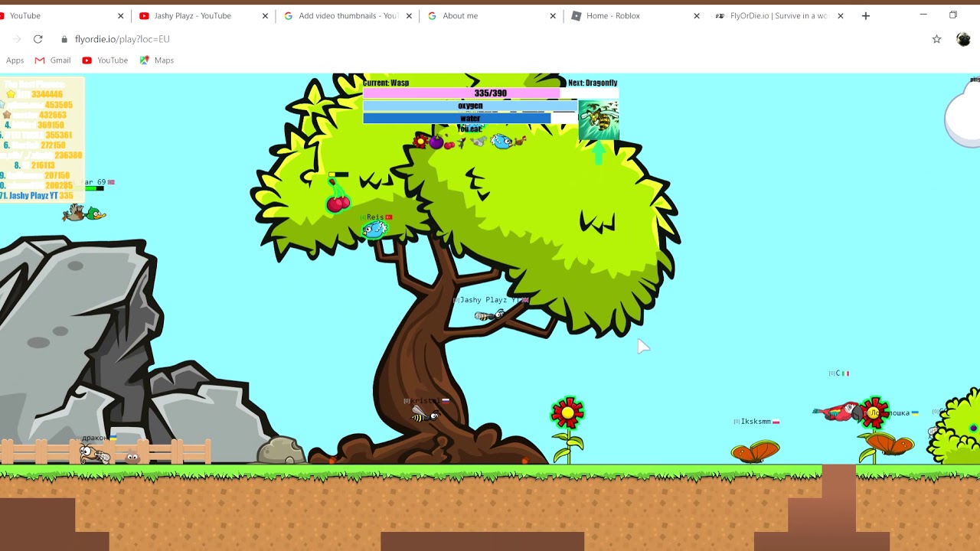Click the green upgrade arrow under evolution thumbnail
The width and height of the screenshot is (980, 551).
[x=599, y=153]
